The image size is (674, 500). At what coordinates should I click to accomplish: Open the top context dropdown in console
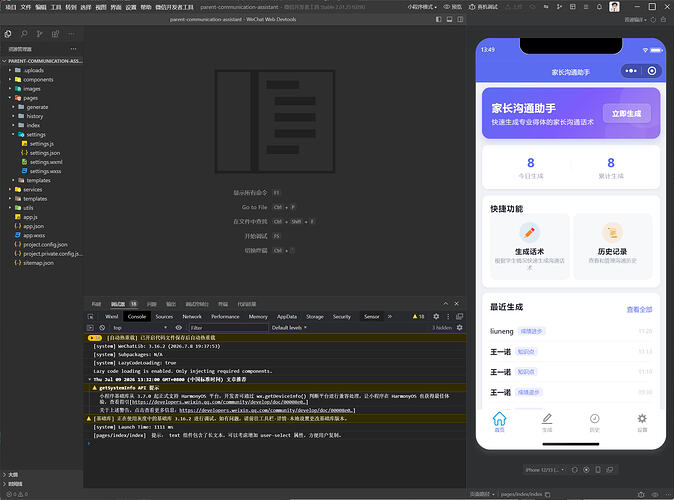click(x=140, y=328)
